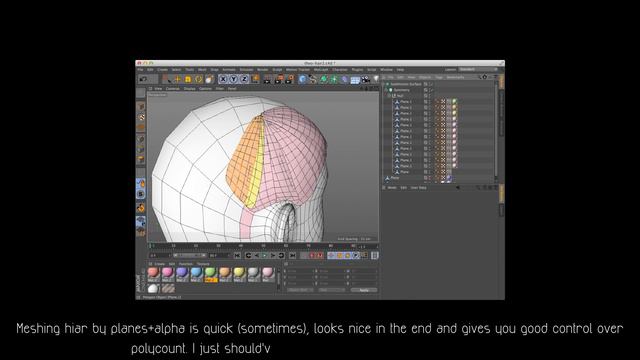Viewport: 640px width, 360px height.
Task: Switch to Polygons mode in left palette
Action: tap(141, 160)
